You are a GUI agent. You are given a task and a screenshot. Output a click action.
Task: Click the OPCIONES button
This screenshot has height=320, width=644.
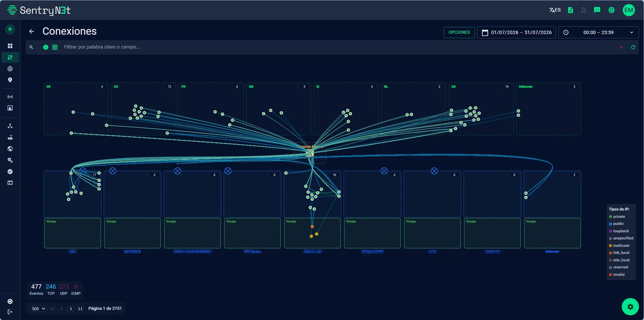tap(459, 32)
